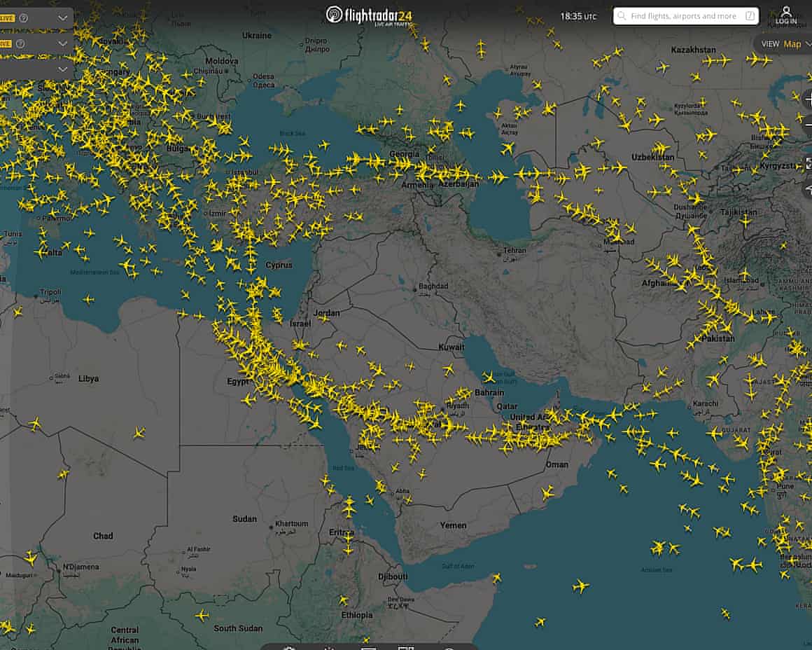Click the 18:35 UTC clock
The image size is (812, 650).
(x=578, y=16)
